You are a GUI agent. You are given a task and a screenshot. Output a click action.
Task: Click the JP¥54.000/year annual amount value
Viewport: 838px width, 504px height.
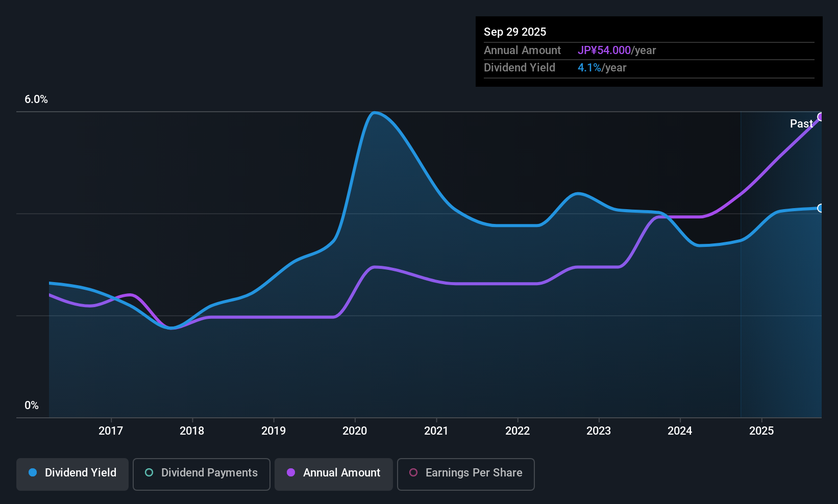(x=617, y=50)
